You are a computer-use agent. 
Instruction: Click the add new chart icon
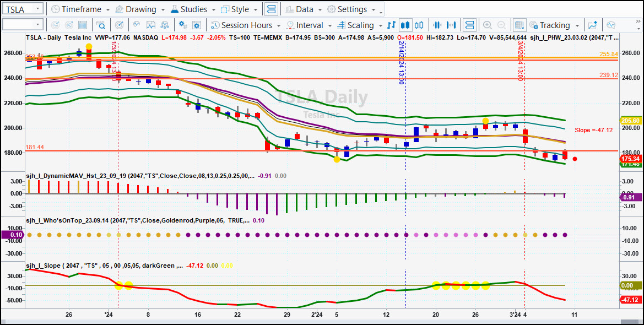(x=593, y=25)
